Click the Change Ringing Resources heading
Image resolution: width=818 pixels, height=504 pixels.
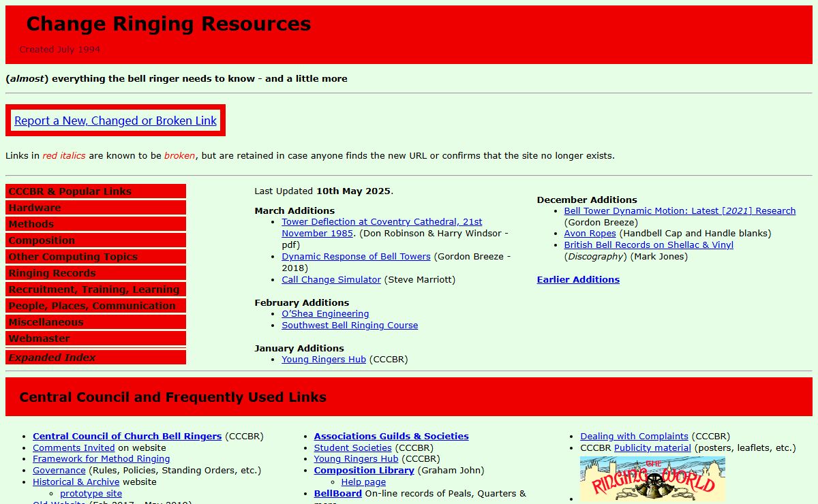[x=168, y=24]
